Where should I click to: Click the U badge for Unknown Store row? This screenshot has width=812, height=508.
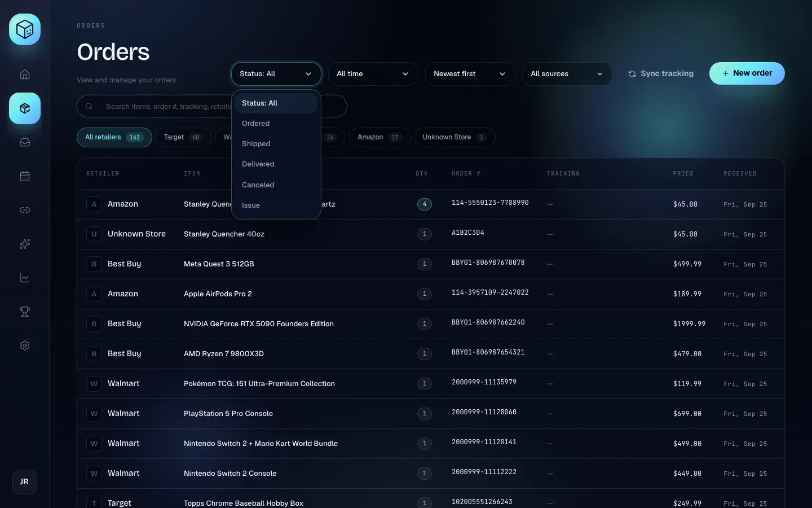(x=94, y=234)
